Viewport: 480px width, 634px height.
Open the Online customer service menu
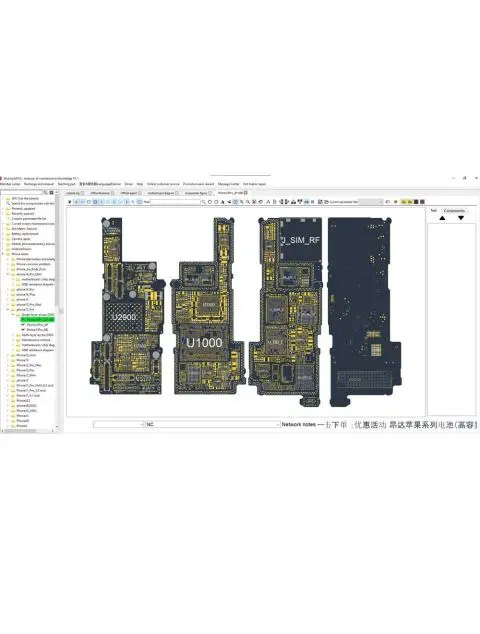coord(163,184)
